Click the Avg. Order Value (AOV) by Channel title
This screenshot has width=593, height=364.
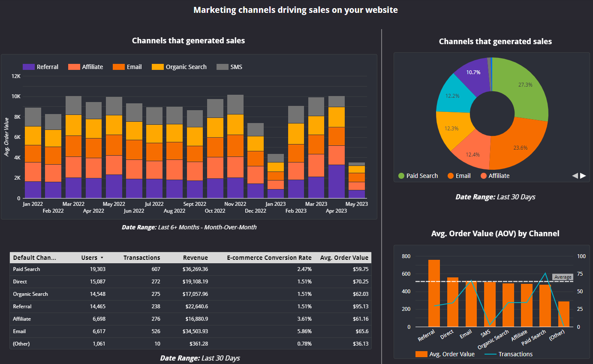495,234
